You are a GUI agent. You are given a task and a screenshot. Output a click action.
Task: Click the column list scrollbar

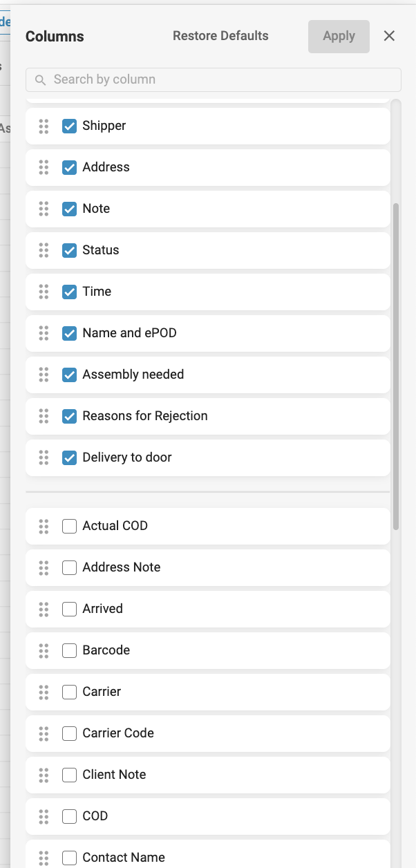(x=396, y=366)
